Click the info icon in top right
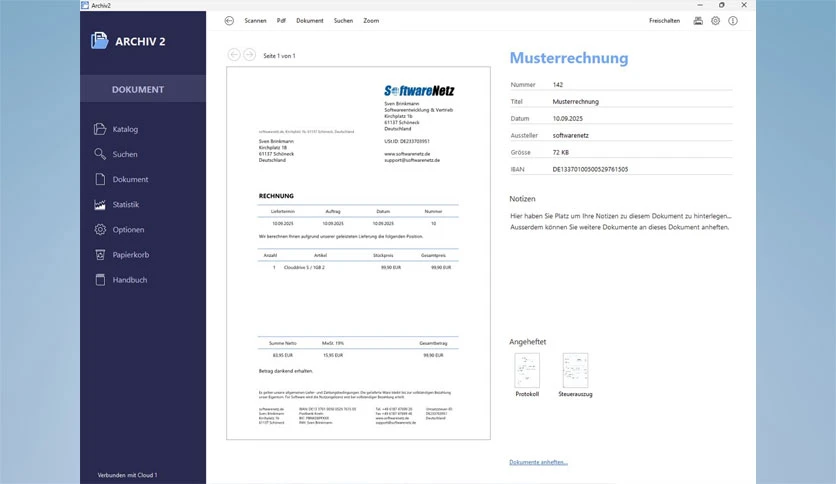 [x=733, y=21]
